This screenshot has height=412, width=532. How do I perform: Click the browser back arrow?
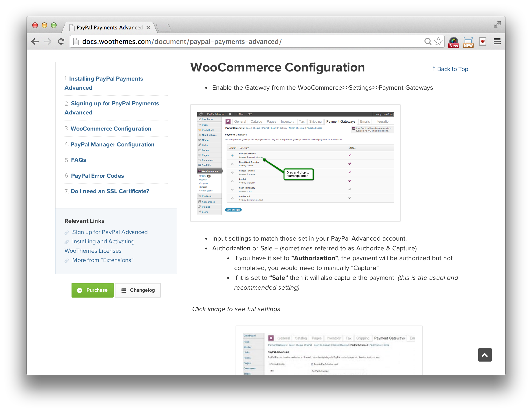[x=35, y=42]
